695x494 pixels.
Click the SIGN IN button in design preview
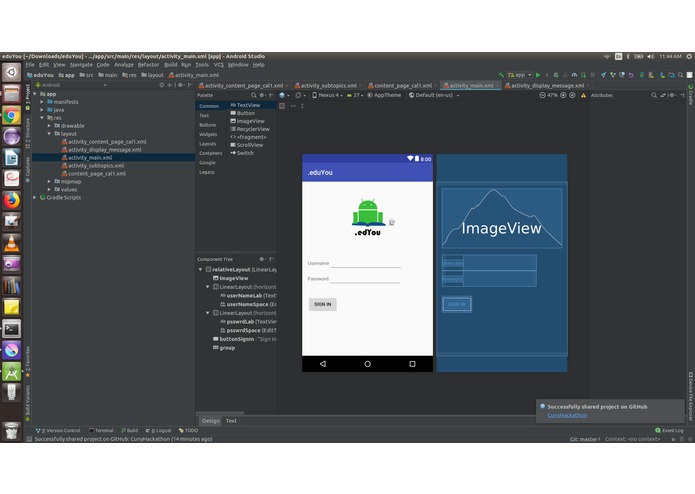pyautogui.click(x=323, y=304)
